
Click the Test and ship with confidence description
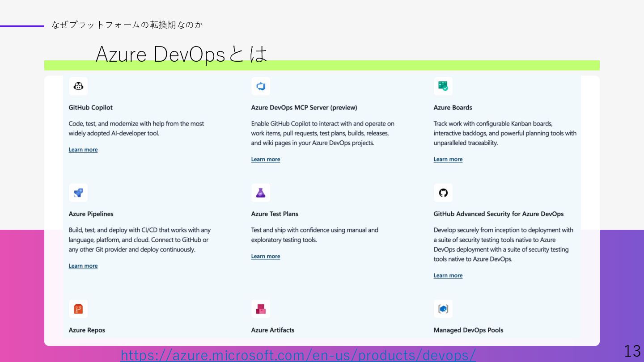click(315, 235)
